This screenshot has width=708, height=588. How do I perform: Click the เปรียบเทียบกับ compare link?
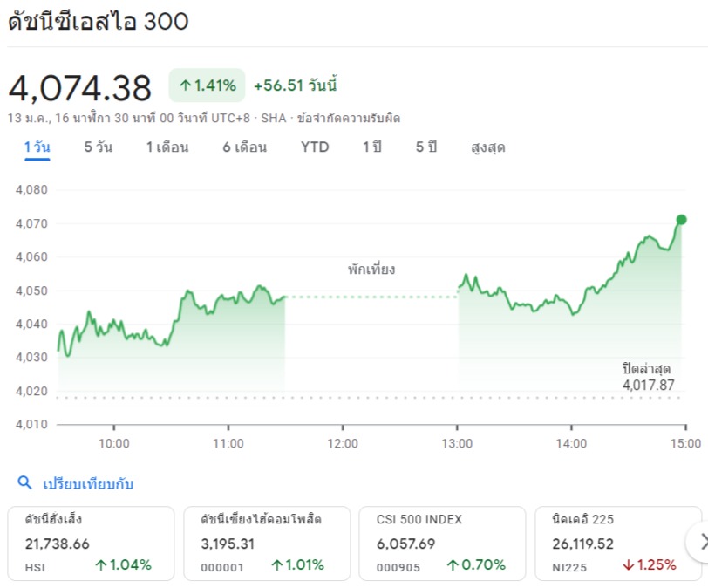pyautogui.click(x=88, y=483)
